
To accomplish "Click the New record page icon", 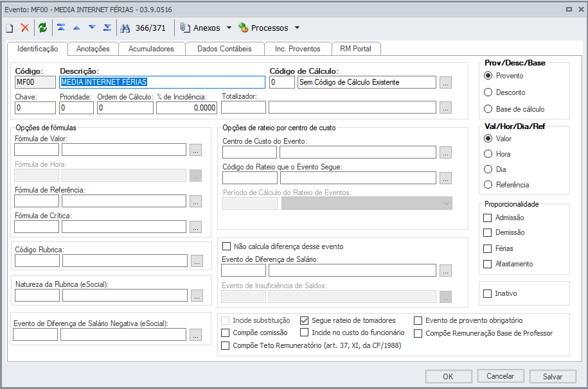I will [x=10, y=28].
